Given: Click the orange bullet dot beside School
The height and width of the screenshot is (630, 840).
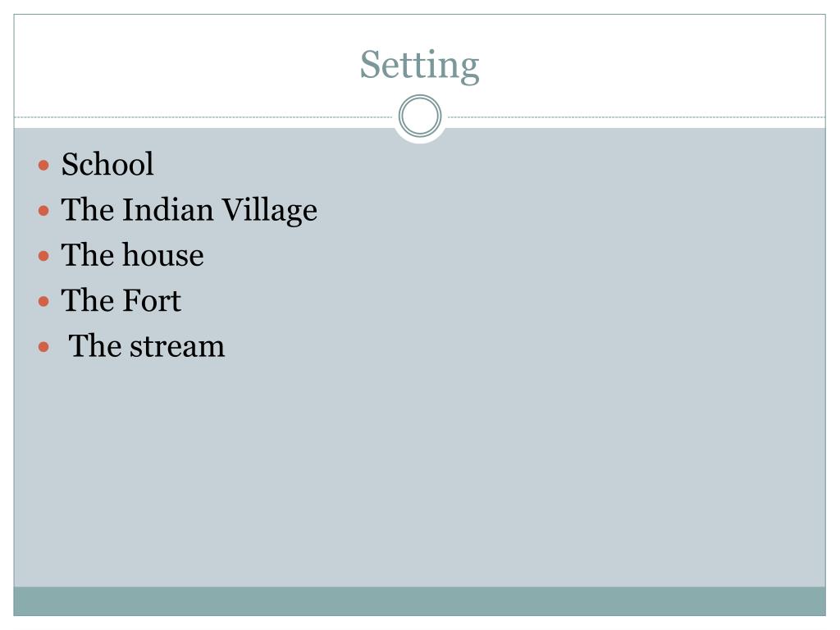Looking at the screenshot, I should click(44, 165).
